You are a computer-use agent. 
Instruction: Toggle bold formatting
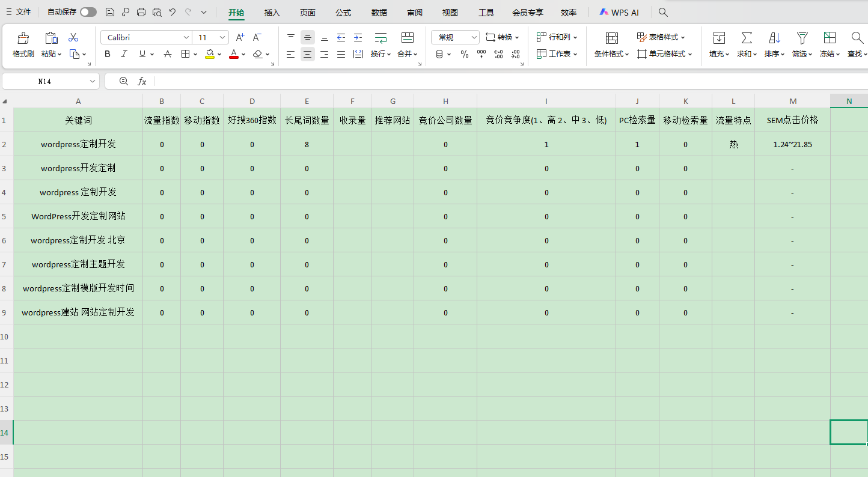click(108, 54)
